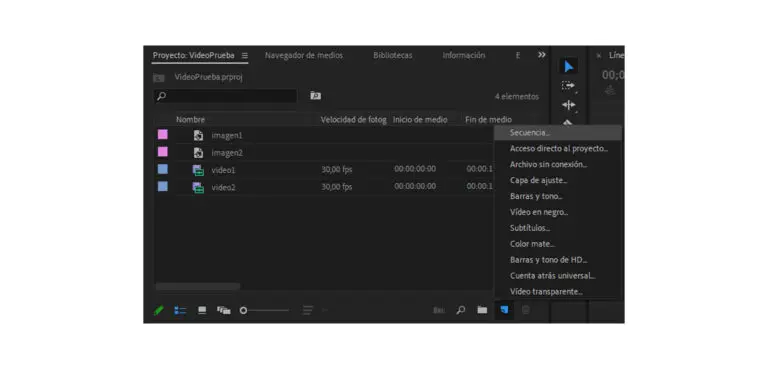This screenshot has width=768, height=369.
Task: Choose Vídeo en negro...
Action: point(558,212)
